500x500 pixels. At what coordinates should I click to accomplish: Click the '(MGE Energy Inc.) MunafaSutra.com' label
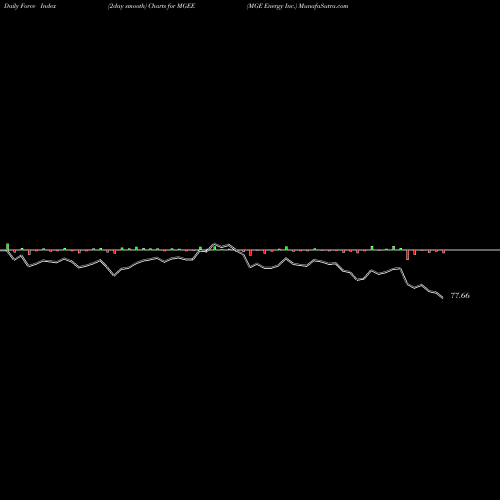(297, 6)
